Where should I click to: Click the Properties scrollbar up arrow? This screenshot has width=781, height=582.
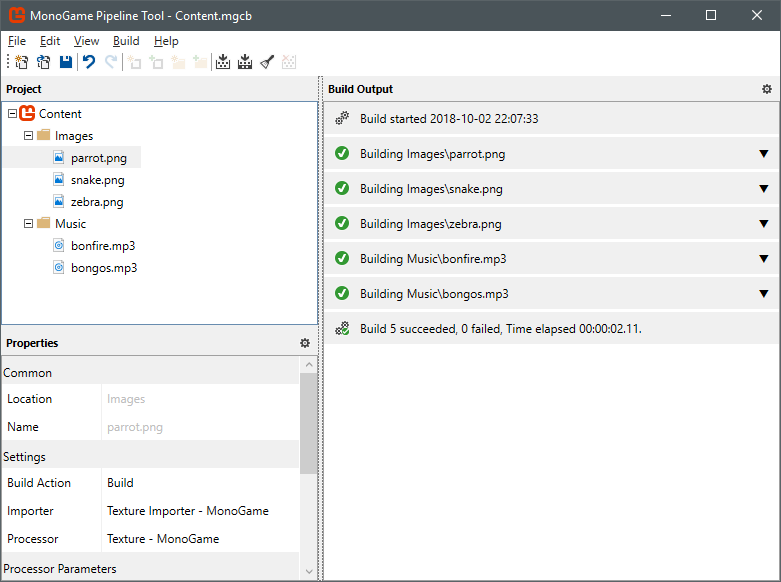coord(309,365)
